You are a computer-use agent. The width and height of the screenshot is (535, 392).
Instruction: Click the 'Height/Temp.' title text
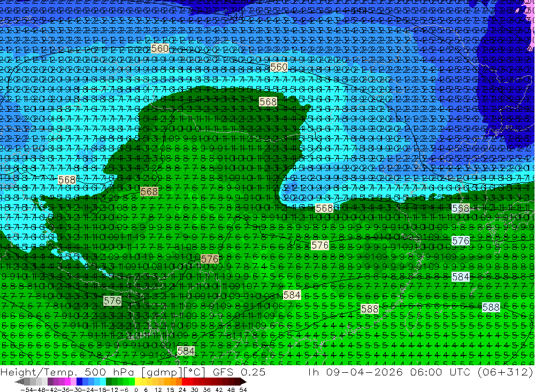[x=38, y=372]
